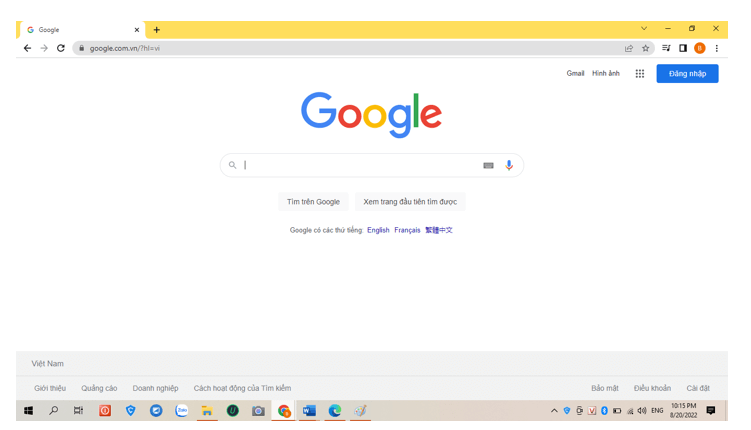The height and width of the screenshot is (430, 751).
Task: Open Bluetooth tray icon
Action: (604, 411)
